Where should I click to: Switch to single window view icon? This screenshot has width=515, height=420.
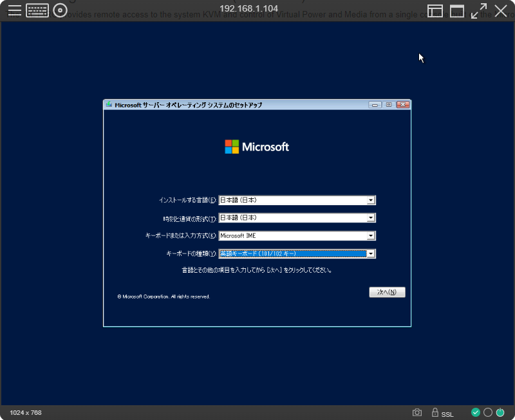pyautogui.click(x=457, y=11)
